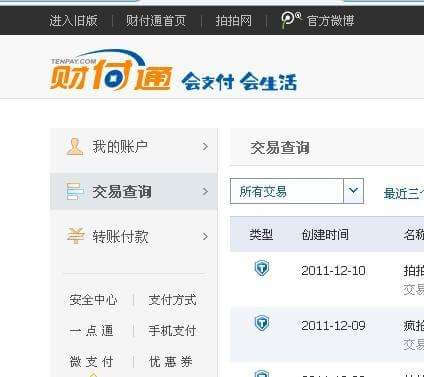The width and height of the screenshot is (424, 377).
Task: Open the 拍拍网 link
Action: tap(233, 21)
